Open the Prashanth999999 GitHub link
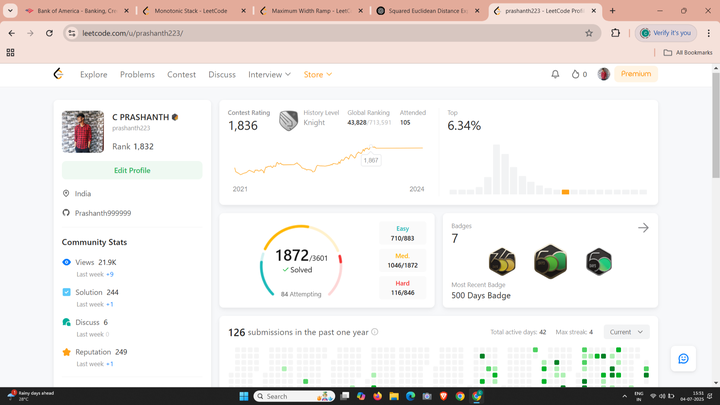The image size is (720, 405). [103, 213]
